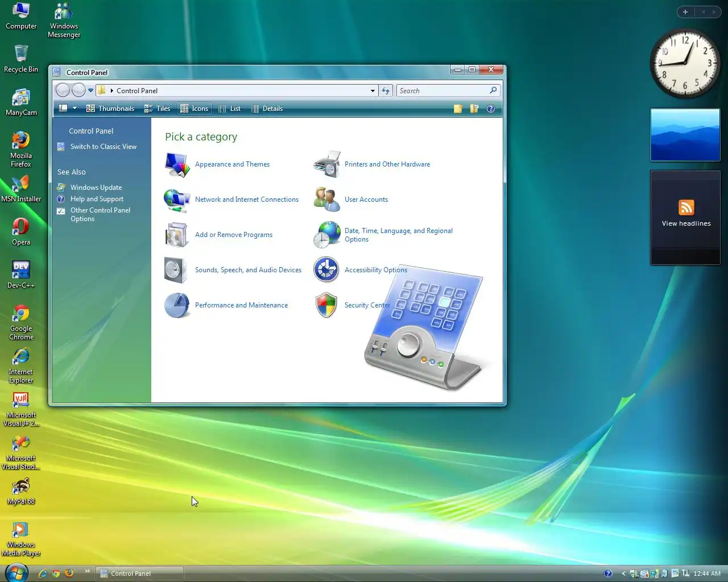Select the MyPal 68 desktop icon

21,485
